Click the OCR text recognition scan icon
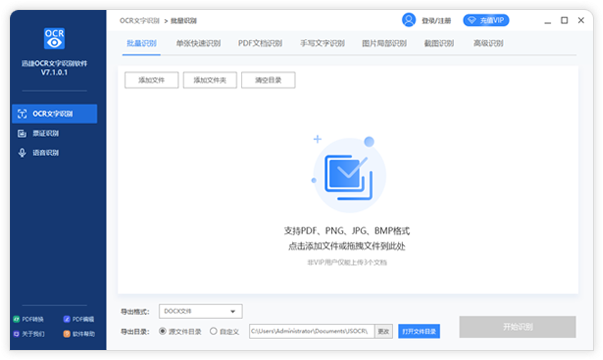 tap(22, 113)
